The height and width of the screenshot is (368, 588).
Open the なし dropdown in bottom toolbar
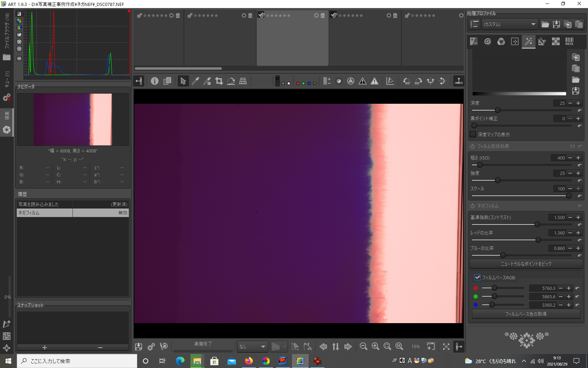(252, 347)
